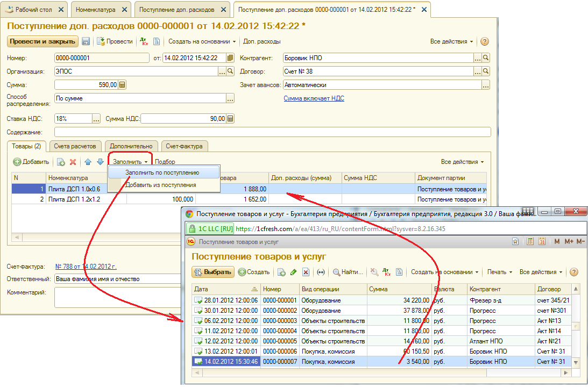The image size is (588, 388).
Task: Click the Провести и закрыть button
Action: 42,41
